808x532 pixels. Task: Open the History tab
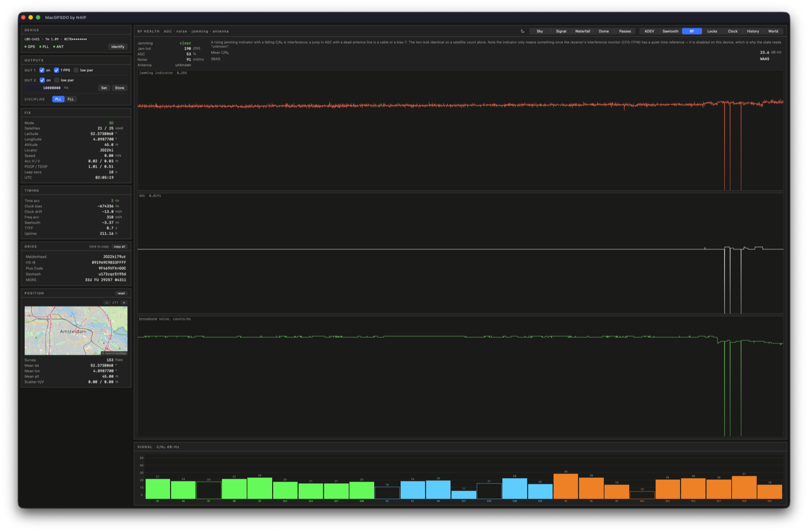[x=753, y=31]
